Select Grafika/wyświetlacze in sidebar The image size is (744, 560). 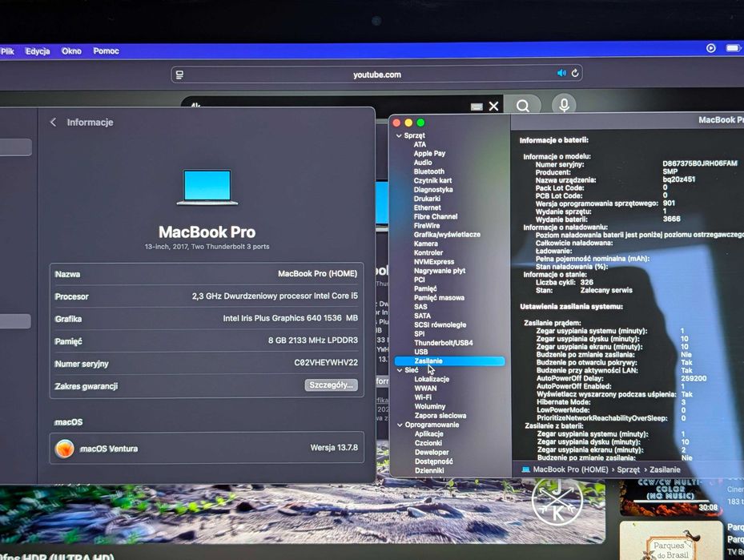coord(447,235)
